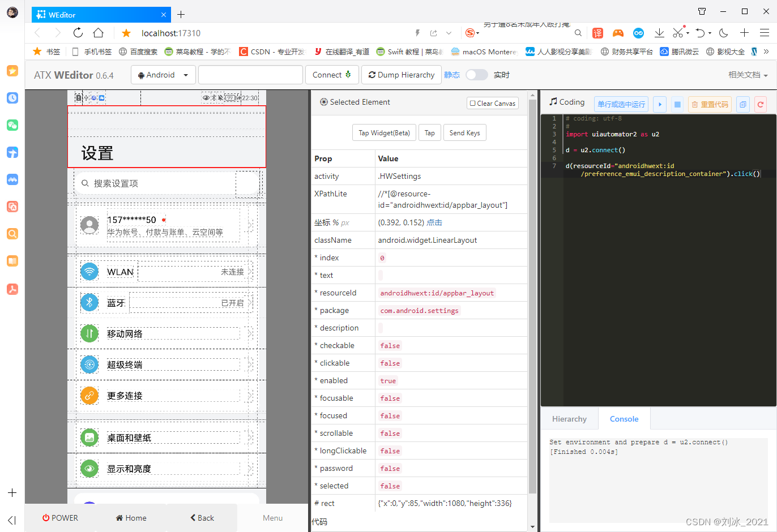The image size is (777, 532).
Task: Tap the WLAN wifi icon on the phone screen
Action: click(89, 272)
